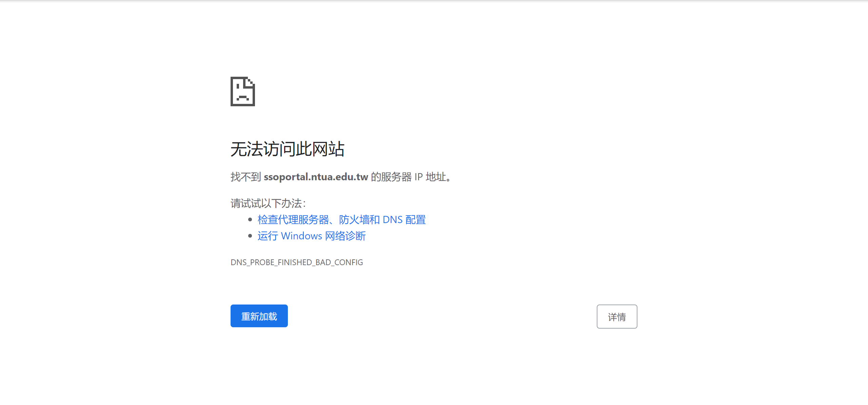Click bullet before Windows diagnostics link
This screenshot has height=405, width=868.
pyautogui.click(x=250, y=236)
